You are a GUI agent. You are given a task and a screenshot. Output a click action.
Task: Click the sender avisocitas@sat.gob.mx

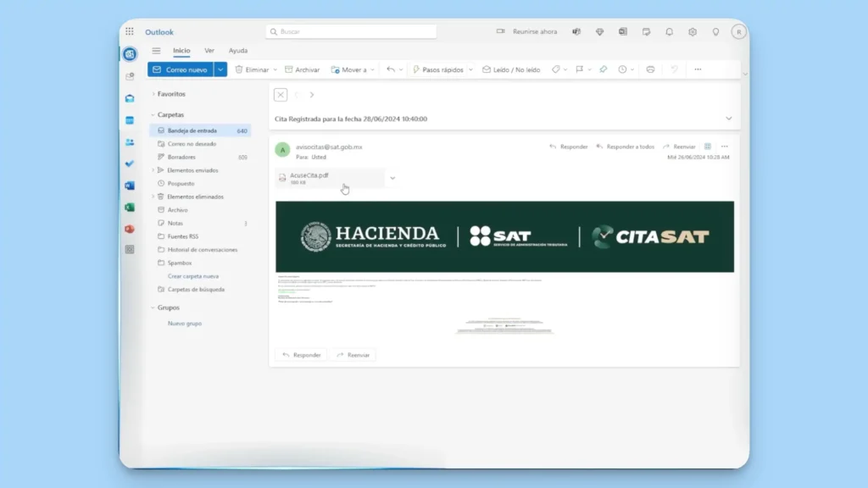[329, 147]
